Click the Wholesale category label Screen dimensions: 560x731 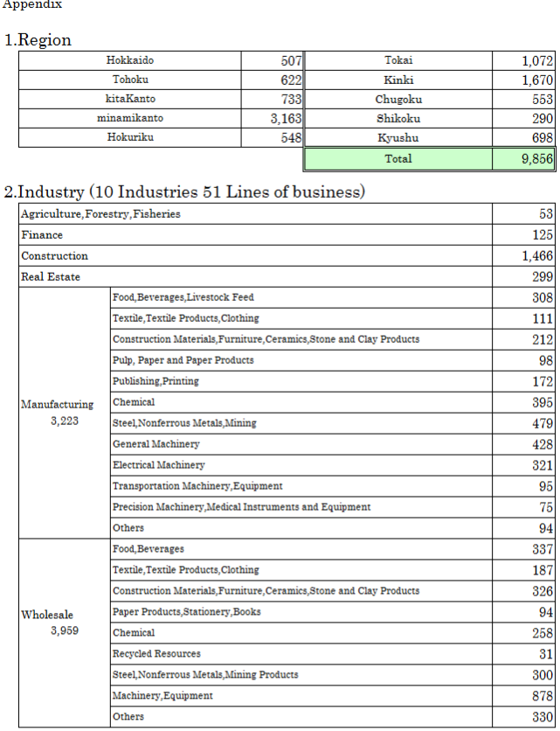point(47,615)
